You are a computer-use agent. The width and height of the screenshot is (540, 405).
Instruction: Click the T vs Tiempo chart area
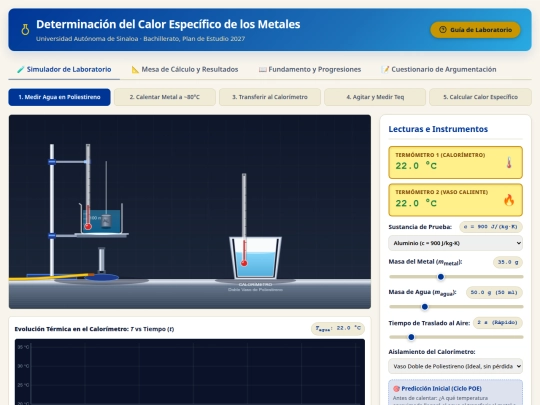pos(190,372)
